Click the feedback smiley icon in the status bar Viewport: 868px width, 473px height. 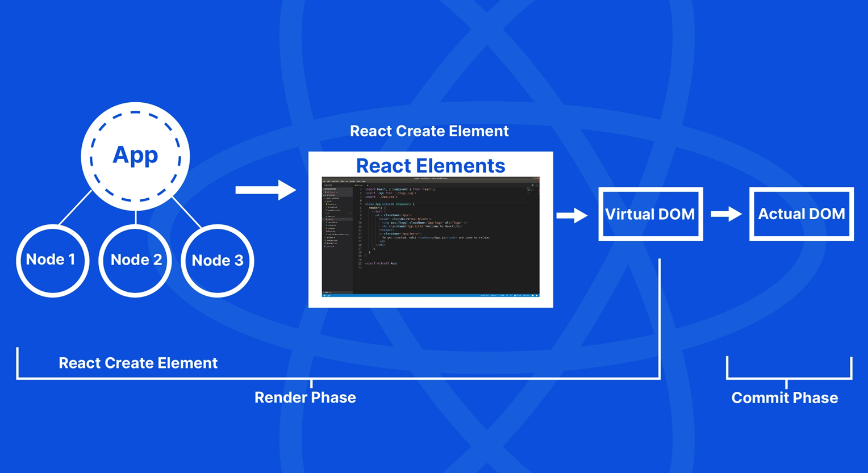click(533, 296)
